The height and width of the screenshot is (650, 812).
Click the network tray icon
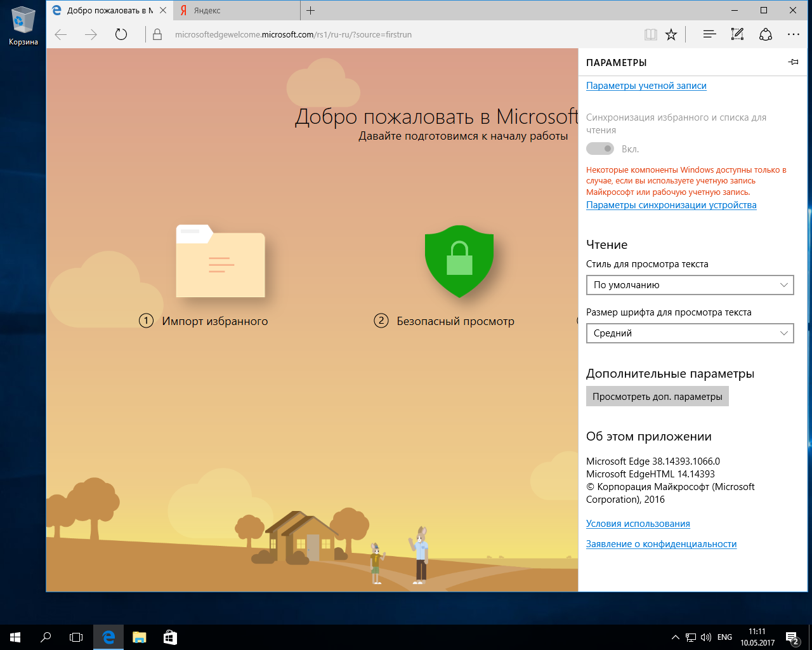(x=691, y=637)
